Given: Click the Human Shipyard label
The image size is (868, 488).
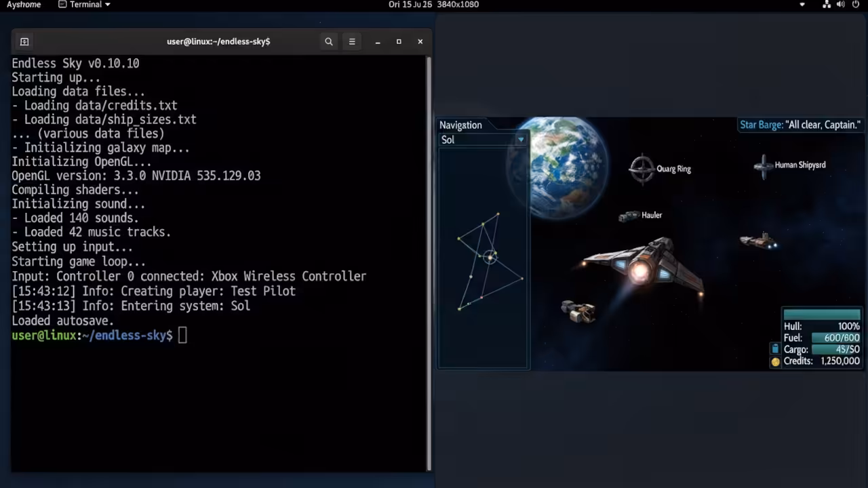Looking at the screenshot, I should tap(800, 165).
